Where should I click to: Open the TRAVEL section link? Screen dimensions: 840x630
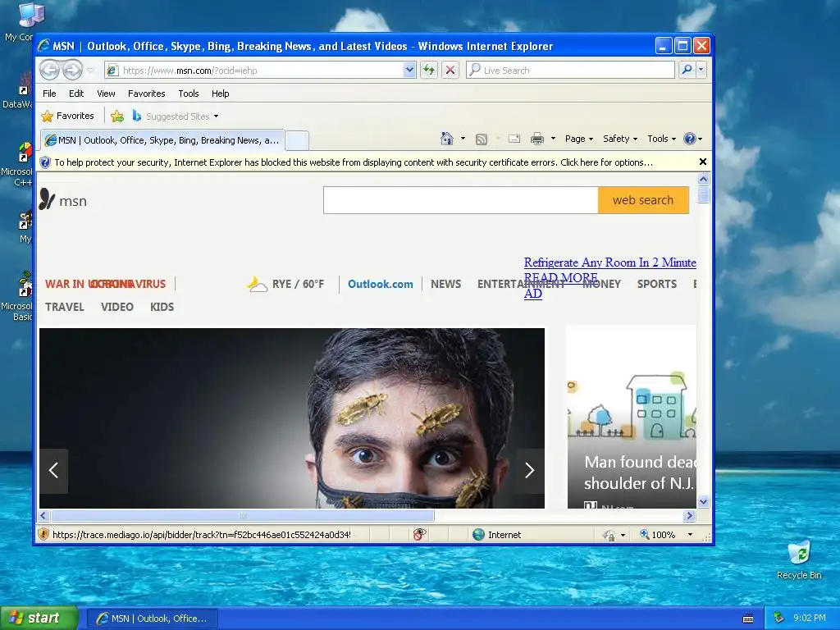64,307
